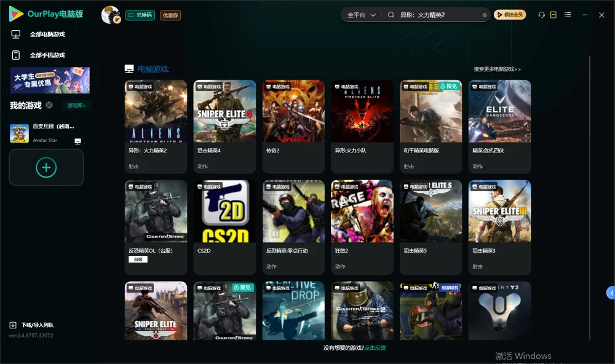The image size is (615, 364).
Task: Add a new game with plus icon
Action: pyautogui.click(x=46, y=167)
